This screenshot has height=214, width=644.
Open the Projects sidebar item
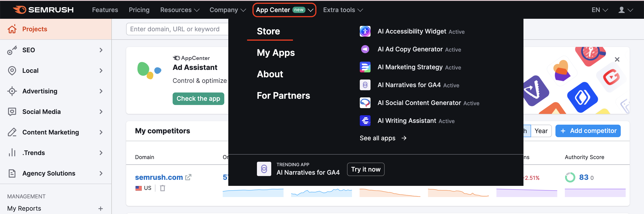55,29
